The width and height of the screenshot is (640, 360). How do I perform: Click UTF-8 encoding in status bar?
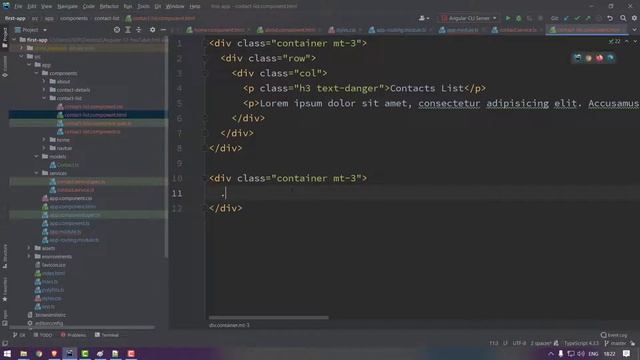tap(519, 343)
